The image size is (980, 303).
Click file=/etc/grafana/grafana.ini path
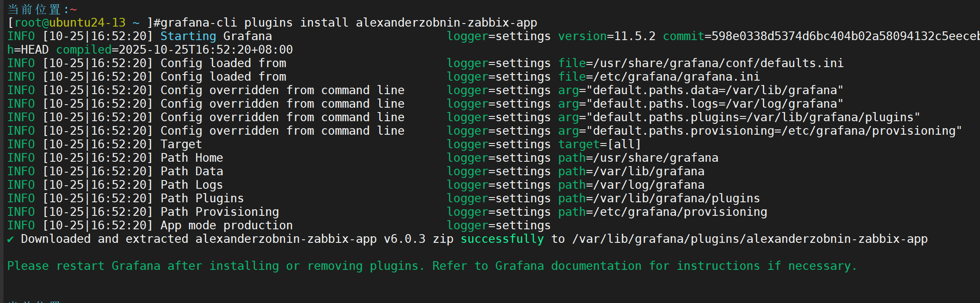659,77
